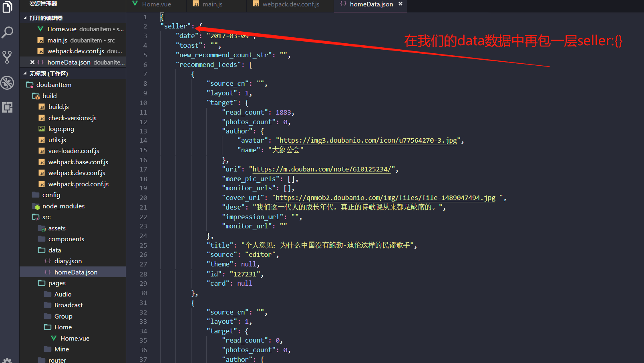The image size is (644, 363).
Task: Follow the qnmob2.doubanio.com cover_url link
Action: pos(385,198)
